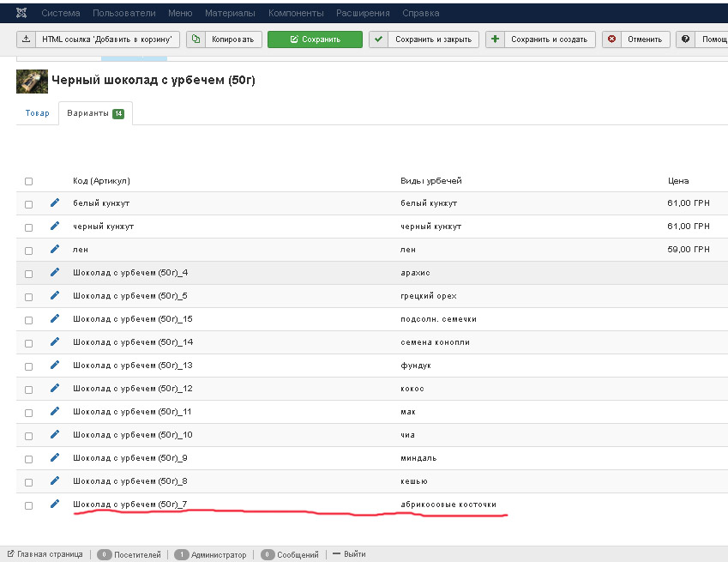Switch to the Товар tab
728x562 pixels.
pyautogui.click(x=37, y=113)
